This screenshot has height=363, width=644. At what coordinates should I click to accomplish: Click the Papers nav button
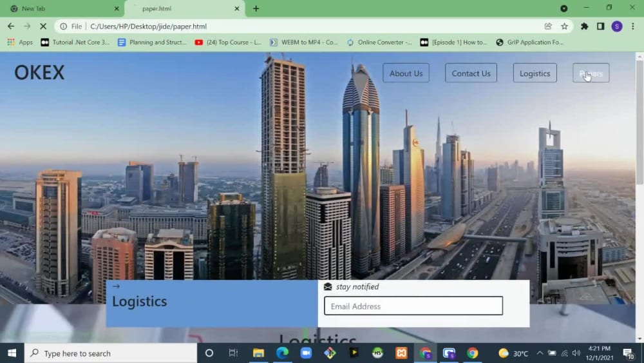(x=591, y=73)
